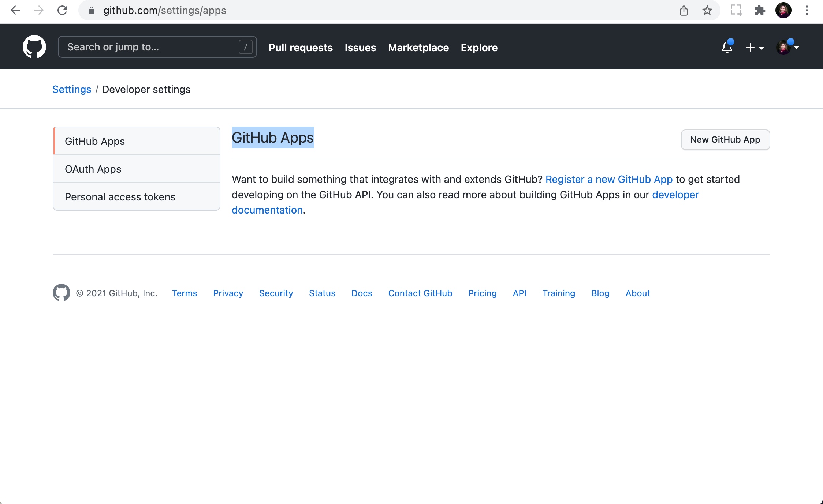Follow the Register a new GitHub App link
Screen dimensions: 823x504
[x=609, y=179]
